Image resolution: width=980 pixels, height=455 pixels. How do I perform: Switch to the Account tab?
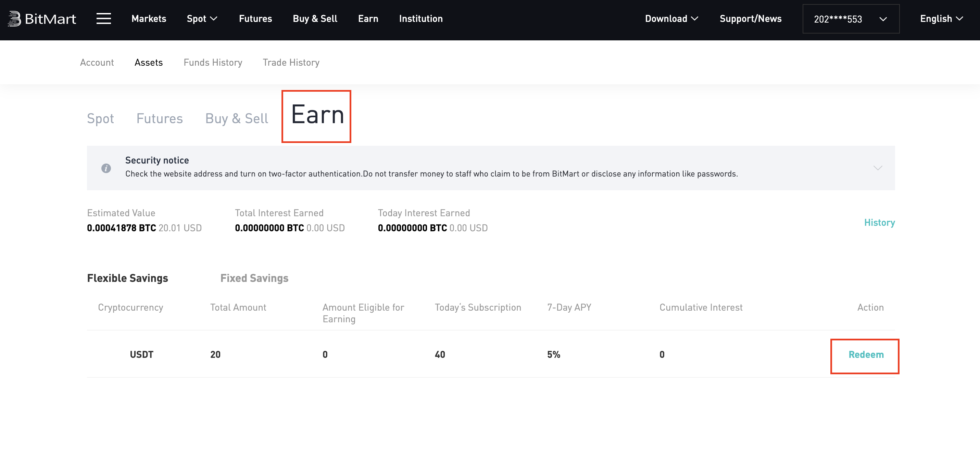(x=97, y=62)
